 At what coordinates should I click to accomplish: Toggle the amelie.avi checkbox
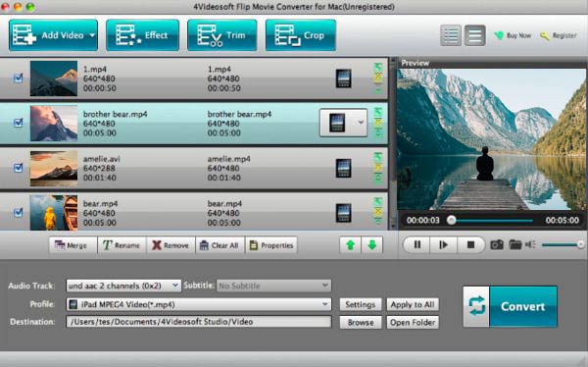tap(18, 168)
